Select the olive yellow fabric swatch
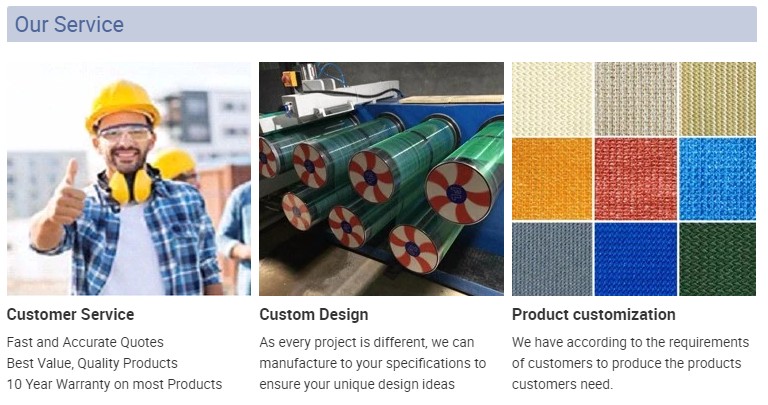Viewport: 768px width, 405px height. 718,99
